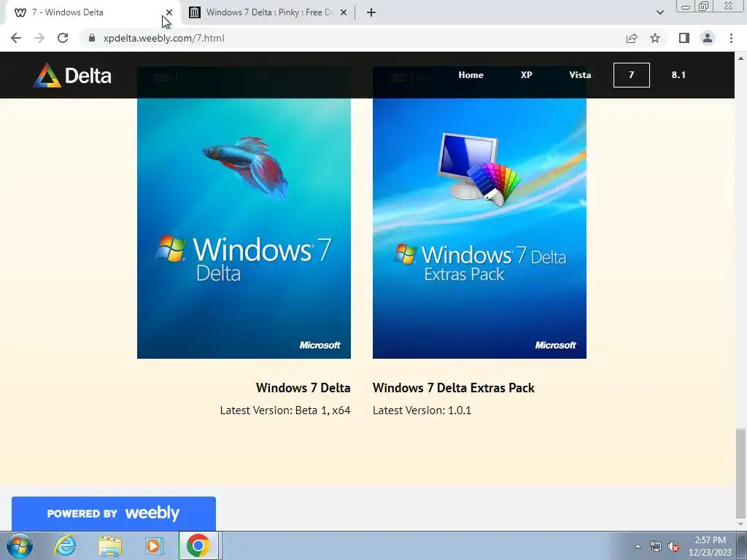Screen dimensions: 747x560
Task: Reload the current page
Action: pyautogui.click(x=63, y=38)
